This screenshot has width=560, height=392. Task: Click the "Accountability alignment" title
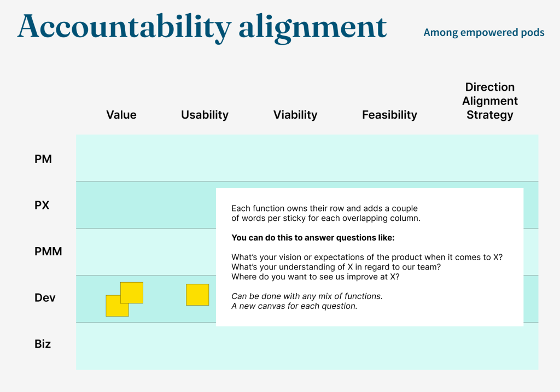(x=202, y=27)
